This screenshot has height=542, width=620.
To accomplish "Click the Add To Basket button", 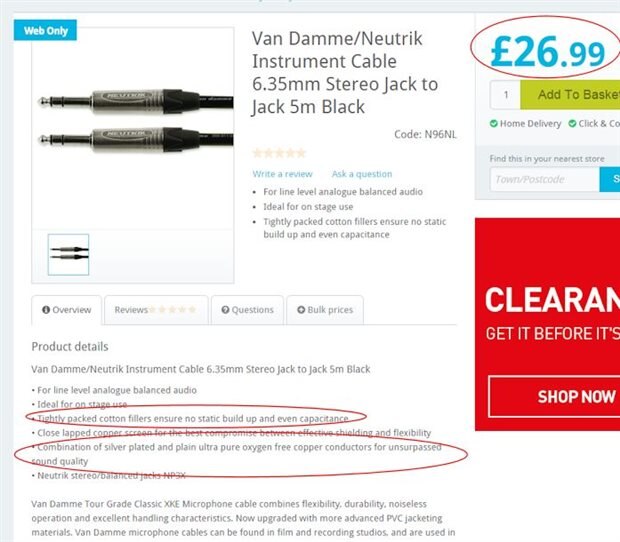I will click(570, 94).
